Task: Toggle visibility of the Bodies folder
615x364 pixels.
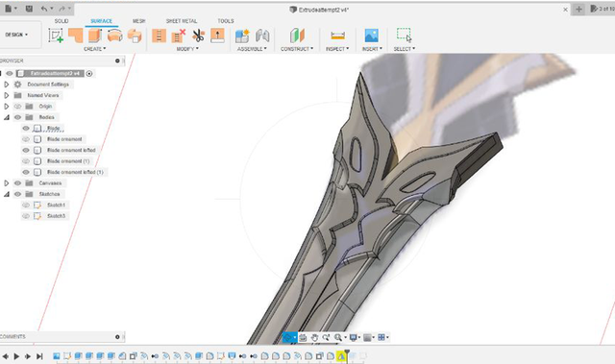Action: 17,117
